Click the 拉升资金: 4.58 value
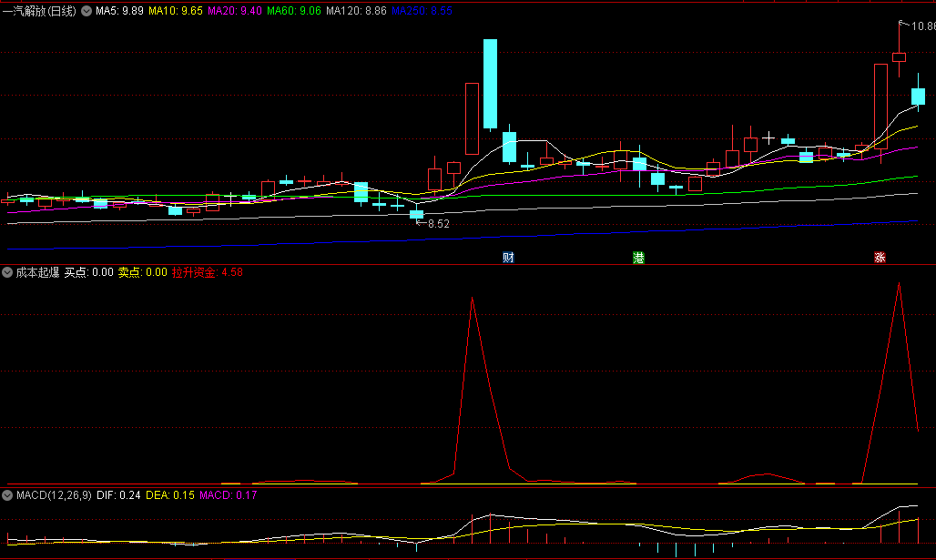 click(207, 272)
